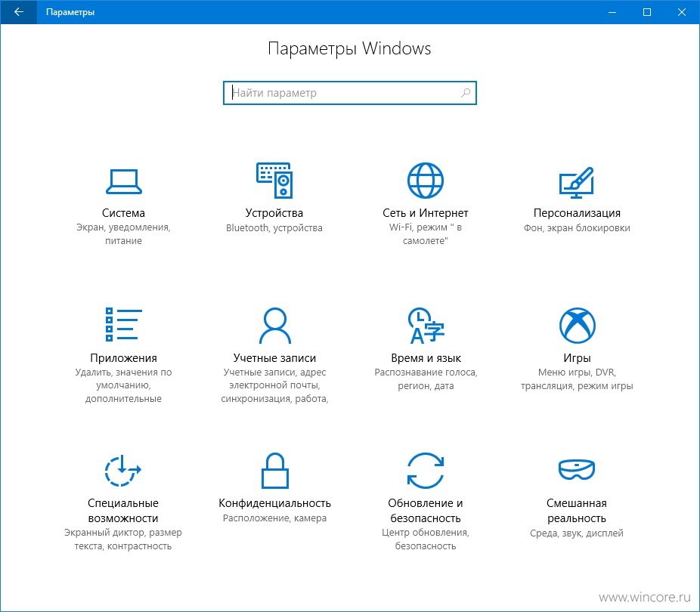
Task: Open the Mixed reality headset icon
Action: tap(576, 469)
